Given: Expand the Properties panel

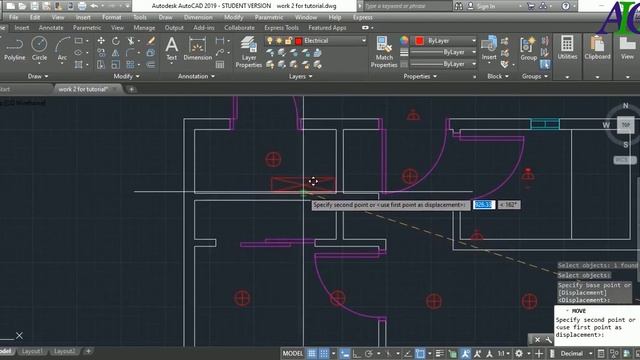Looking at the screenshot, I should coord(420,76).
